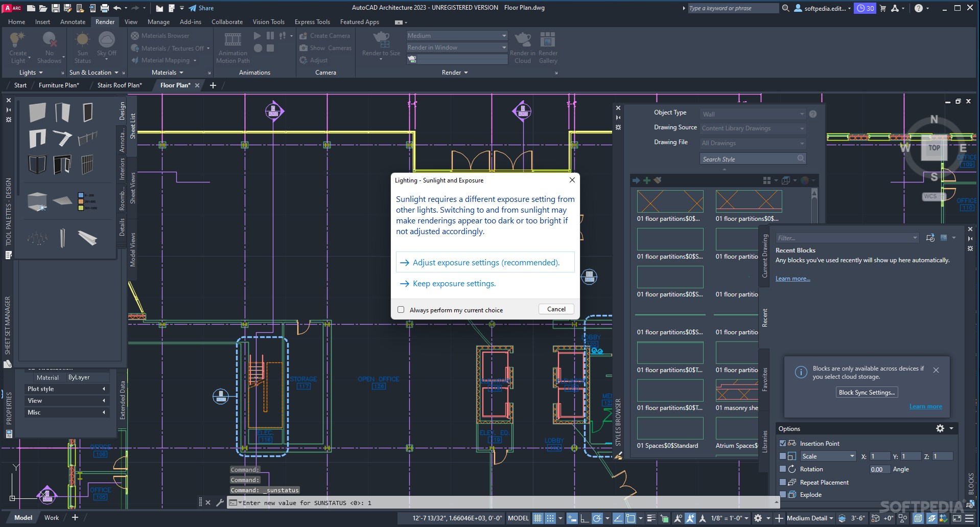This screenshot has width=980, height=527.
Task: Switch to the Stairs Roof Plan drawing tab
Action: coord(120,85)
